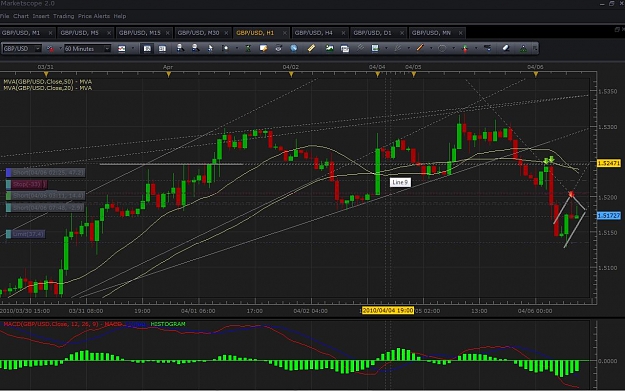The height and width of the screenshot is (391, 625).
Task: Open the Price Alerts menu
Action: 94,16
